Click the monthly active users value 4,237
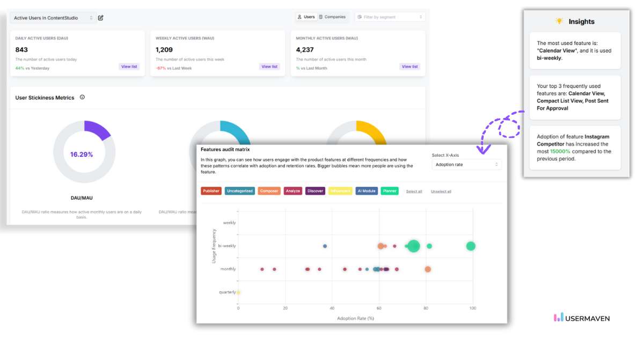This screenshot has height=338, width=644. [305, 49]
